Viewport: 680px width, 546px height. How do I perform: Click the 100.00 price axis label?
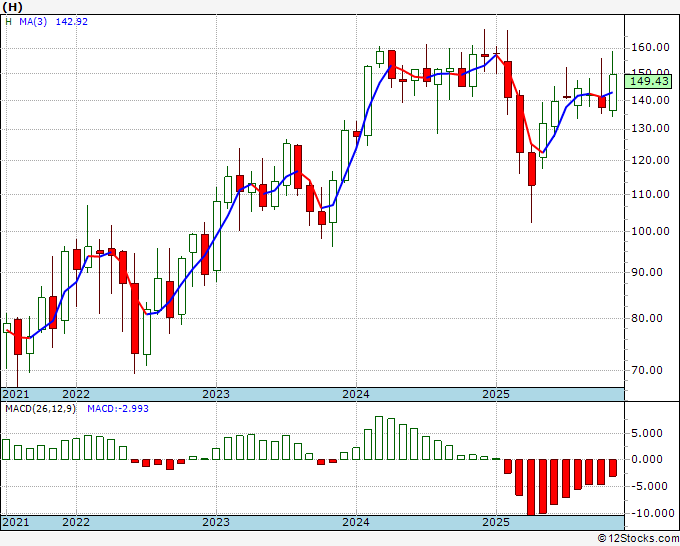pos(649,231)
